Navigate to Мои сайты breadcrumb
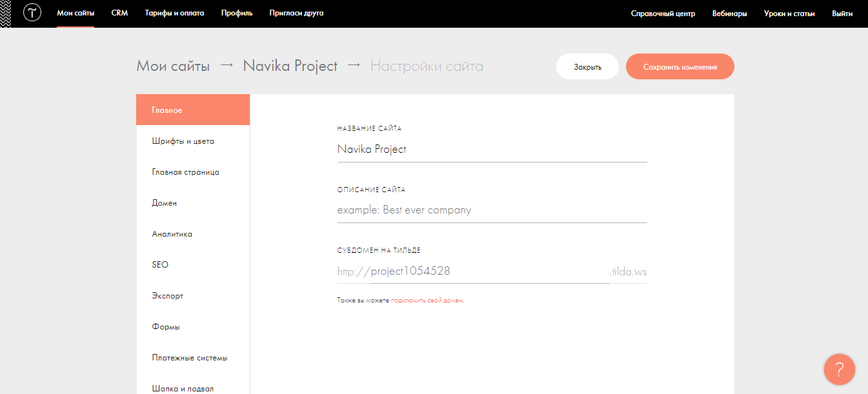This screenshot has width=868, height=394. 173,66
